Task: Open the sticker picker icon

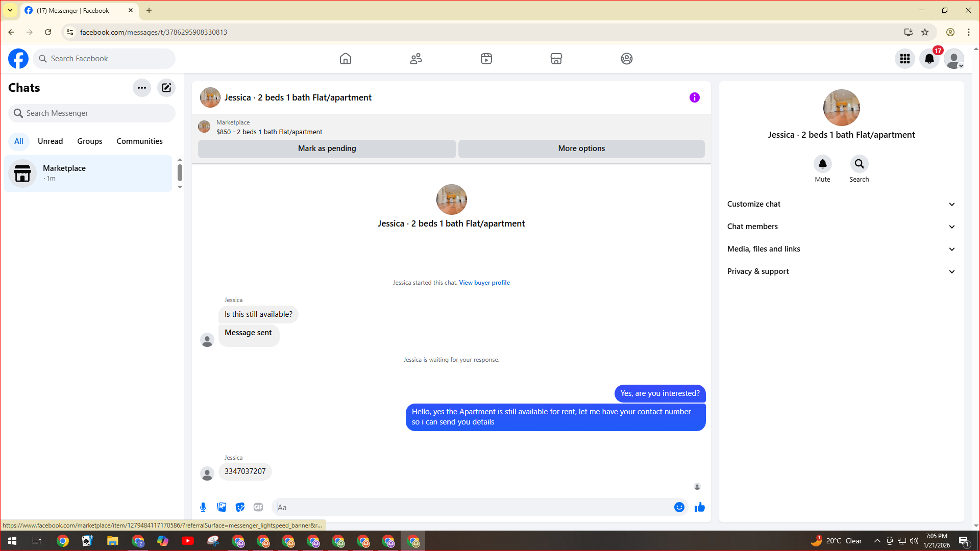Action: coord(240,507)
